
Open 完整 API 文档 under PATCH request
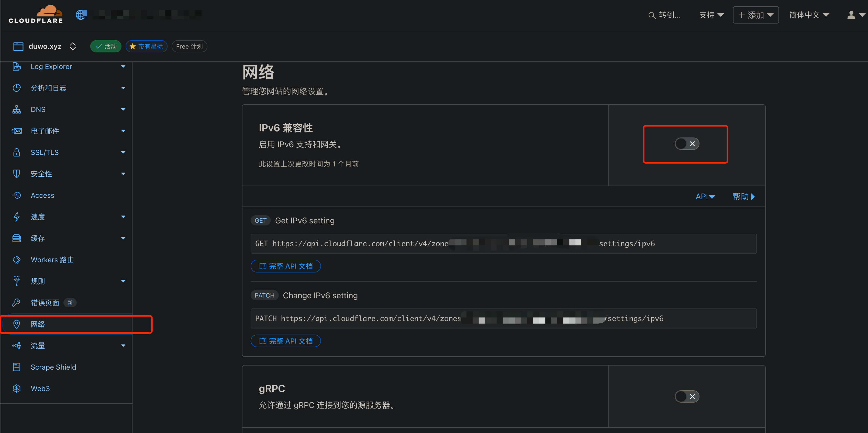tap(286, 341)
